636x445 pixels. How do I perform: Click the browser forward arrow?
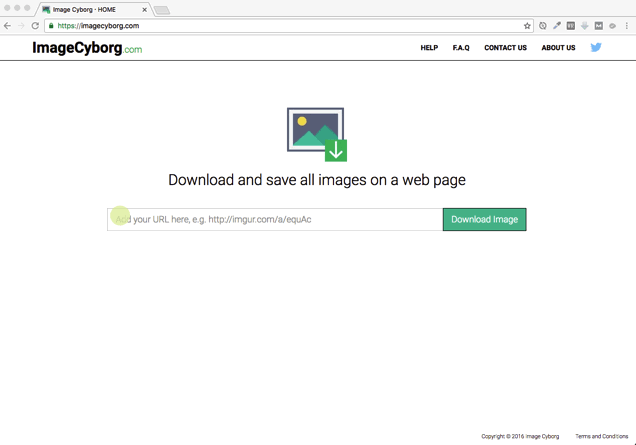point(21,26)
